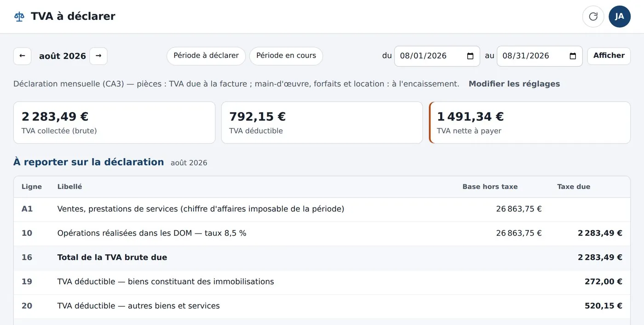
Task: Click the "À reporter sur la déclaration" heading
Action: click(89, 162)
